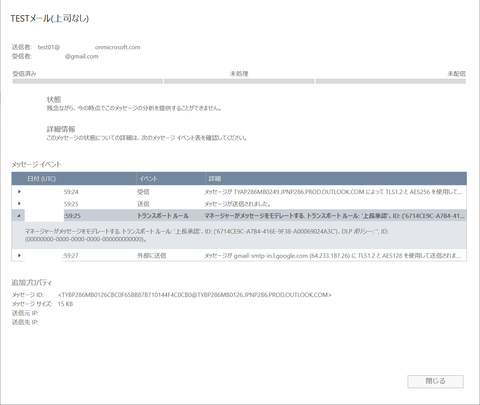Image resolution: width=480 pixels, height=405 pixels.
Task: Click the 未処理 progress segment
Action: point(239,81)
